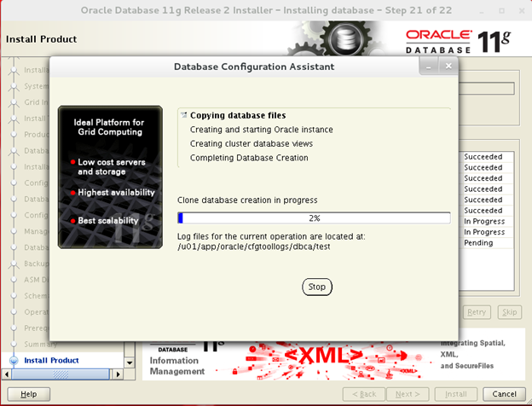Select 'Creating and starting Oracle instance' step
532x406 pixels.
pyautogui.click(x=261, y=130)
